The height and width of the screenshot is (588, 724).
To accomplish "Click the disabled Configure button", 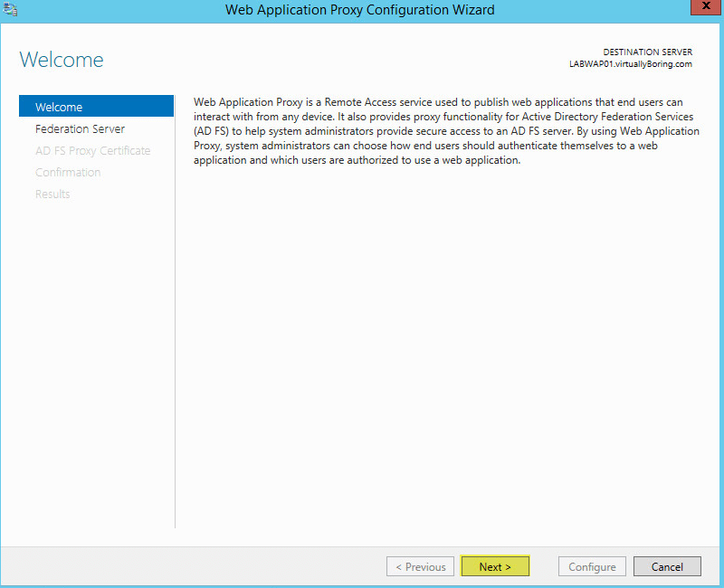I will (592, 566).
